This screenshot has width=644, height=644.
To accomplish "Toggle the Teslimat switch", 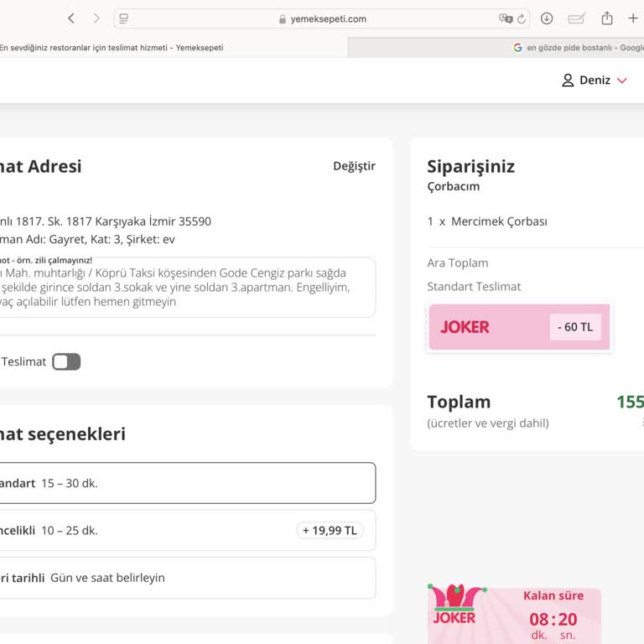I will [x=66, y=362].
